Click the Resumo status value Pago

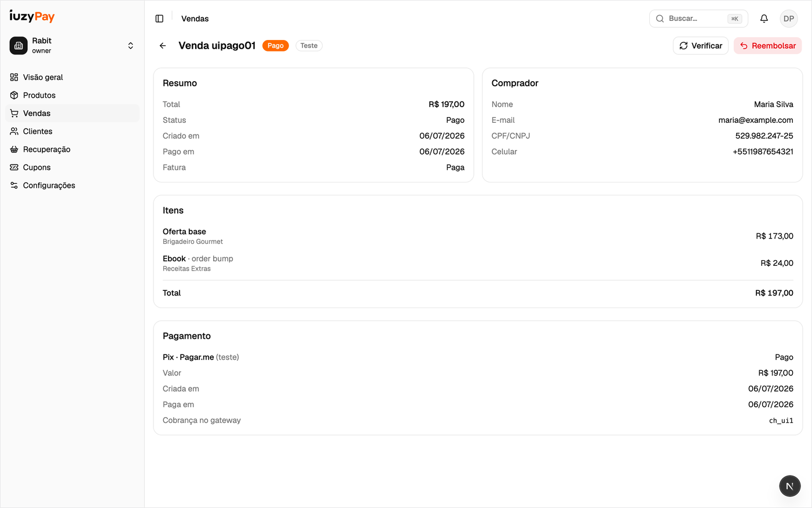click(455, 120)
